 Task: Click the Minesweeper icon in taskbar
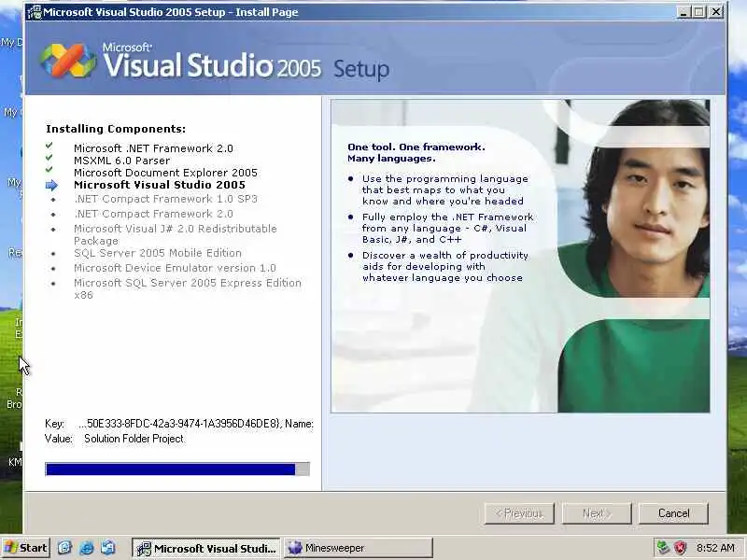pos(295,548)
